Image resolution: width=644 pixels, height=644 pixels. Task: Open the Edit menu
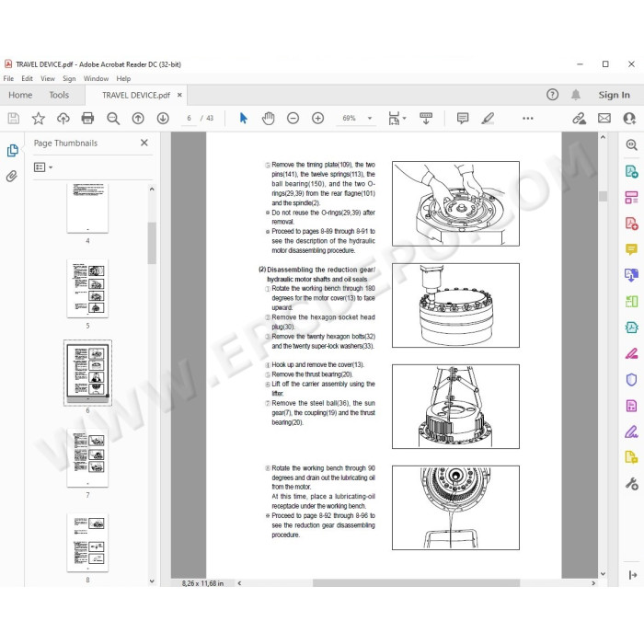(27, 78)
